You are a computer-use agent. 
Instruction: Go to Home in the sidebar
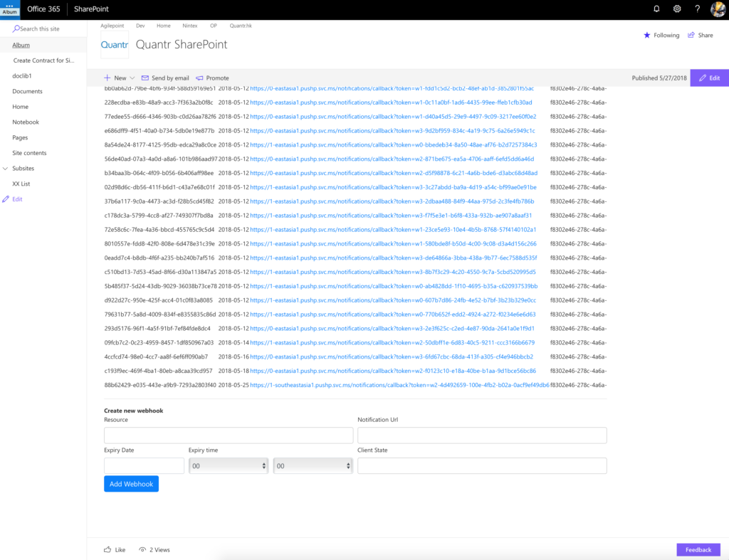pyautogui.click(x=21, y=107)
